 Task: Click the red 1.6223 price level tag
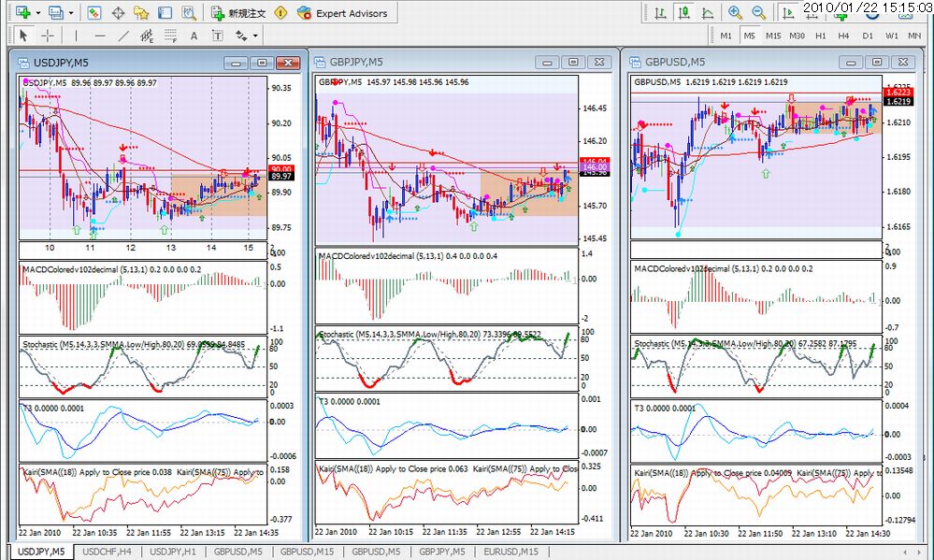[898, 92]
